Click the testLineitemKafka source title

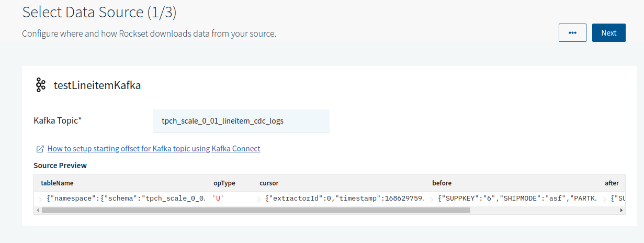tap(97, 85)
